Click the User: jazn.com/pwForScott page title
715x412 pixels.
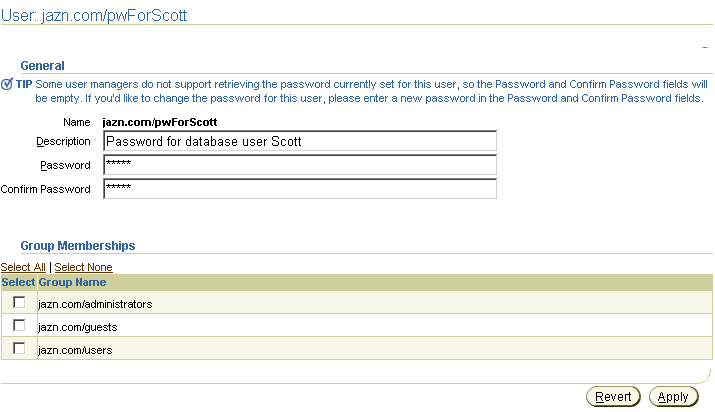click(94, 15)
